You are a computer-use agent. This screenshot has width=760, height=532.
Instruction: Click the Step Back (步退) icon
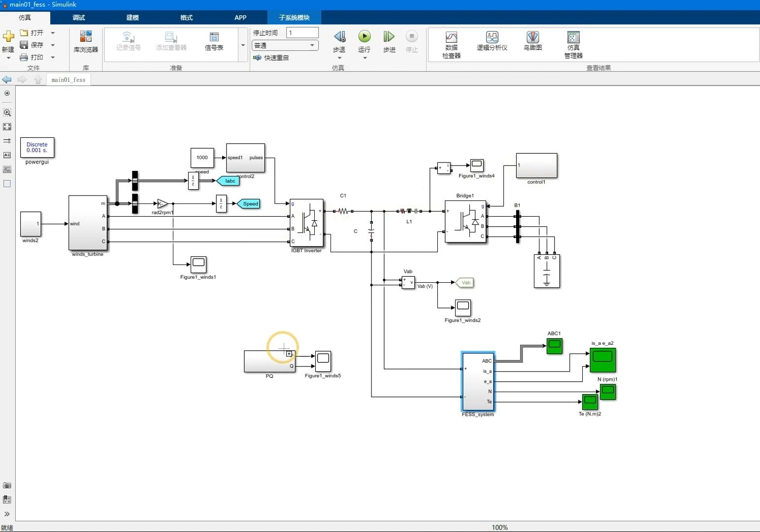[x=339, y=37]
